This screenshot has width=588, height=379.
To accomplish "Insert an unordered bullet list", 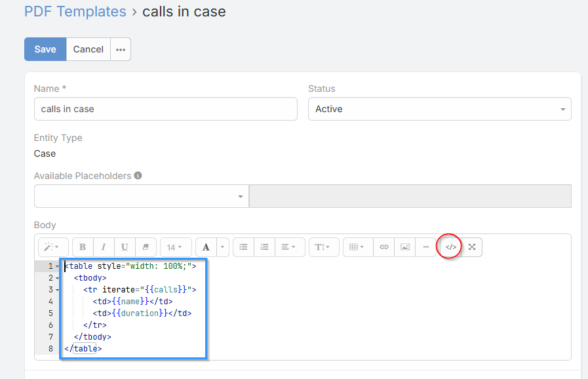I will (243, 247).
